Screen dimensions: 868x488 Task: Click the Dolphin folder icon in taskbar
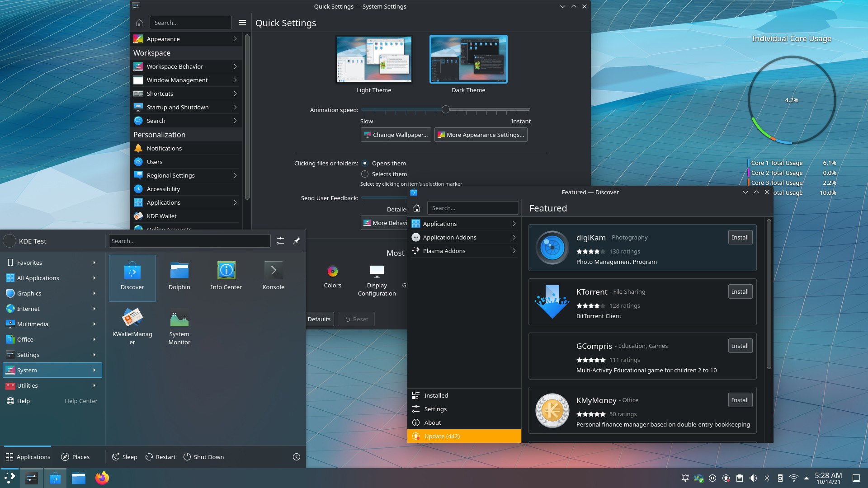(79, 478)
